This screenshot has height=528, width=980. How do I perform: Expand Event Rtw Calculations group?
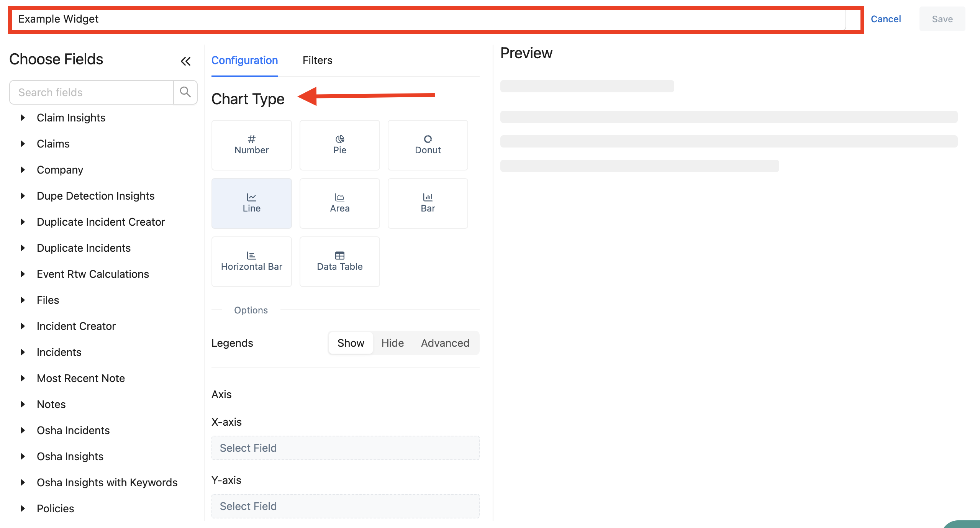(x=23, y=274)
